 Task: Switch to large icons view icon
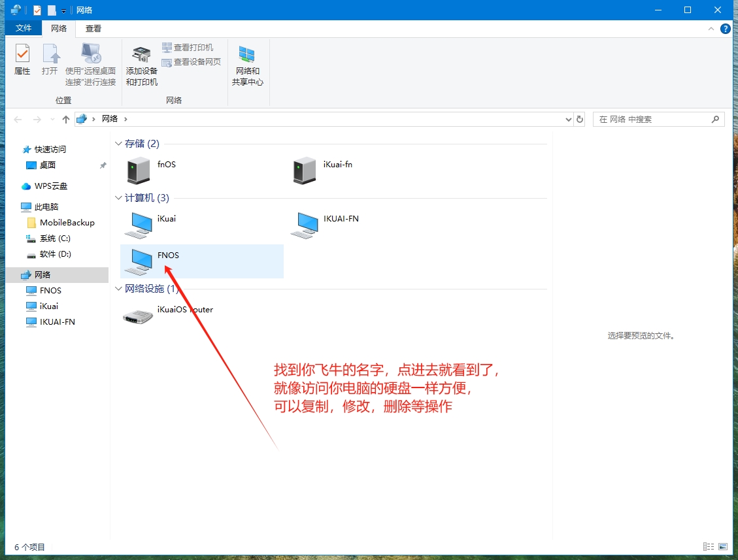723,547
